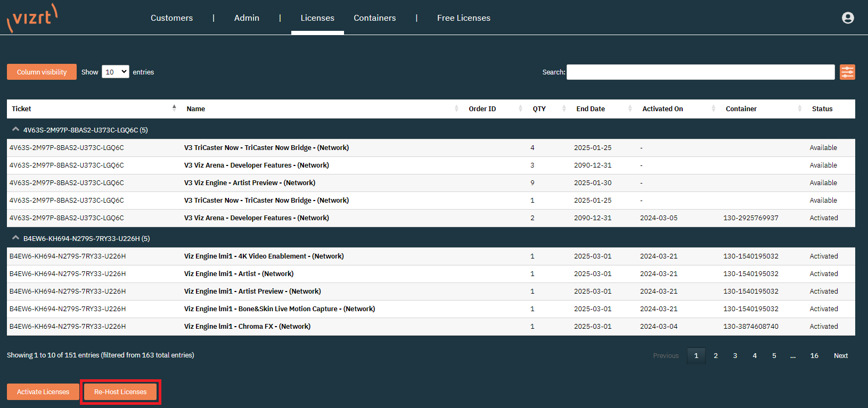
Task: Open the user profile account icon
Action: tap(848, 18)
